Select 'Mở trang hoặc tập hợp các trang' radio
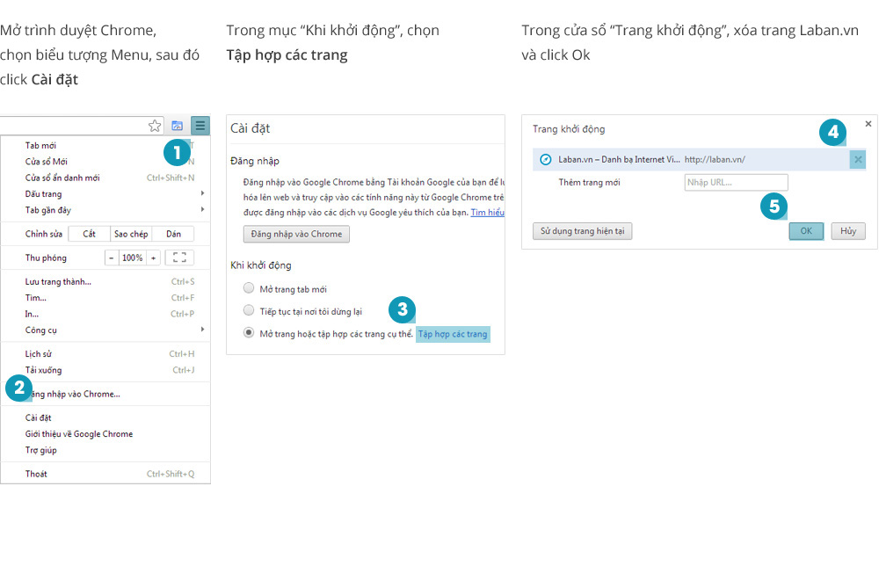This screenshot has height=588, width=879. 249,333
